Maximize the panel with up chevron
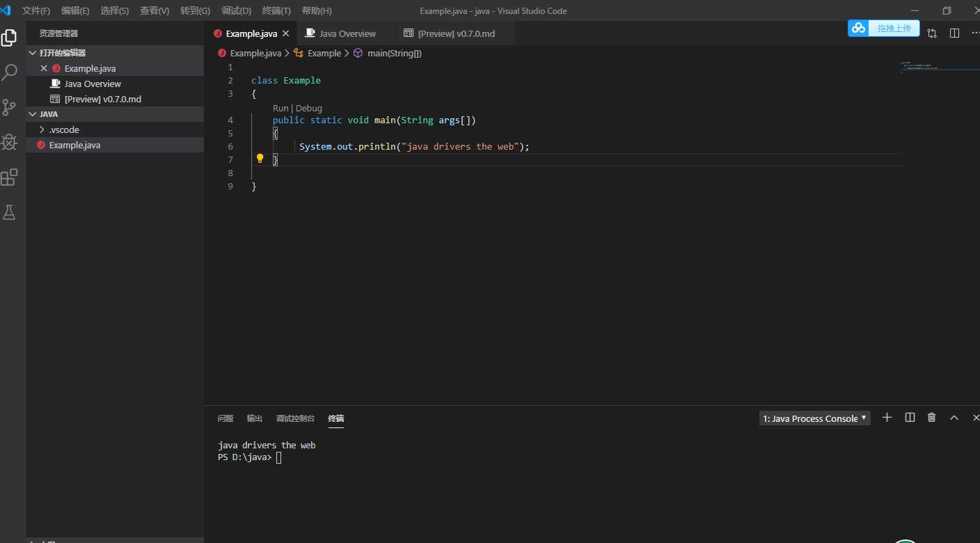 click(x=954, y=418)
